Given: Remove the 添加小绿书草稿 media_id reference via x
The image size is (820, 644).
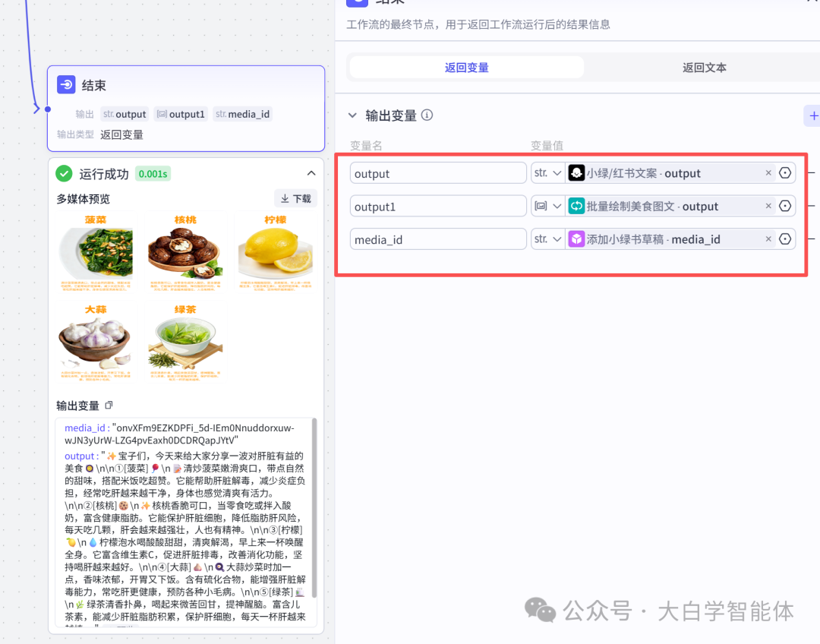Looking at the screenshot, I should 768,238.
